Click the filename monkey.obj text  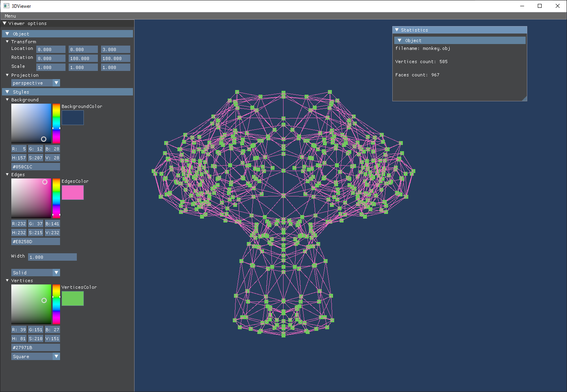tap(423, 48)
